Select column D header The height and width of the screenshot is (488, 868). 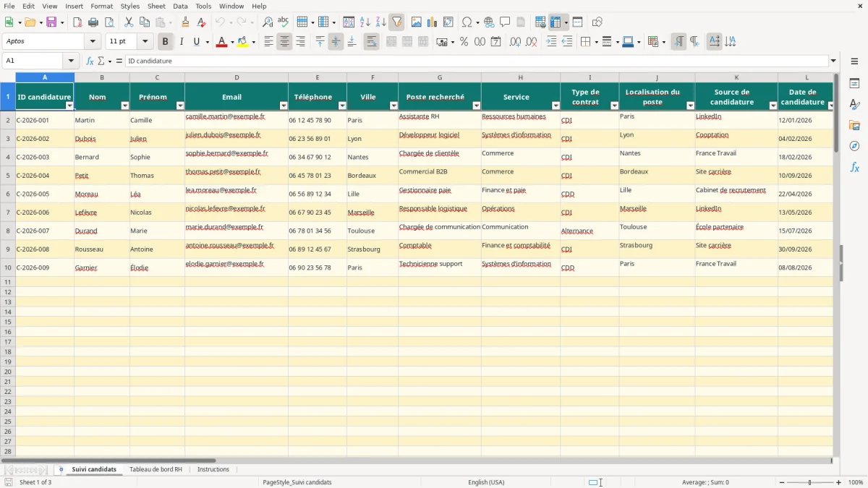click(237, 77)
